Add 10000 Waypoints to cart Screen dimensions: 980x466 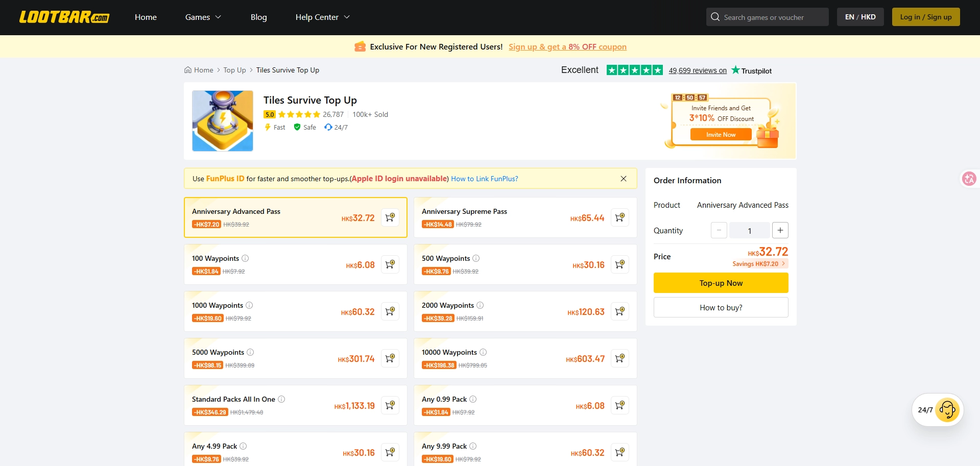pyautogui.click(x=620, y=358)
